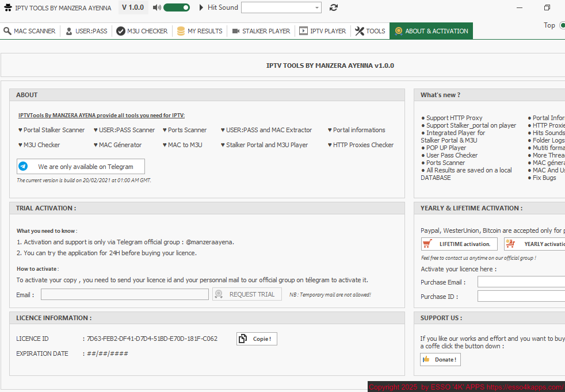Click the '♥ Portal informations' text
Viewport: 565px width, 392px height.
click(357, 130)
